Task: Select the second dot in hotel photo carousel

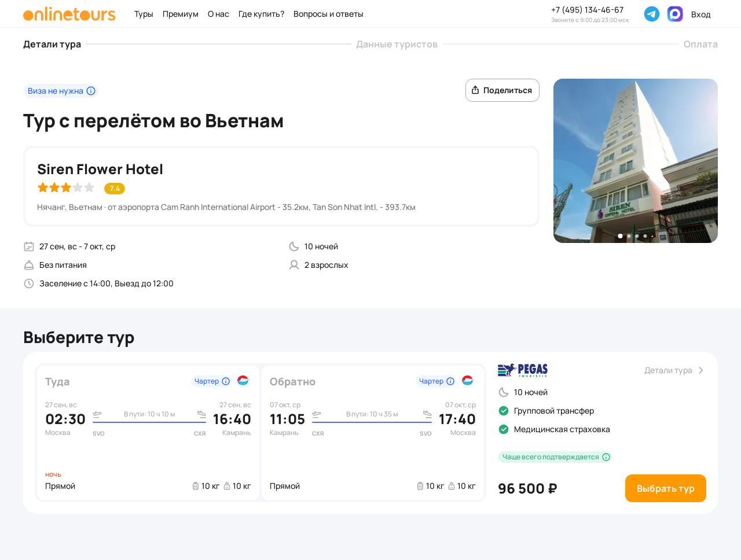Action: 629,236
